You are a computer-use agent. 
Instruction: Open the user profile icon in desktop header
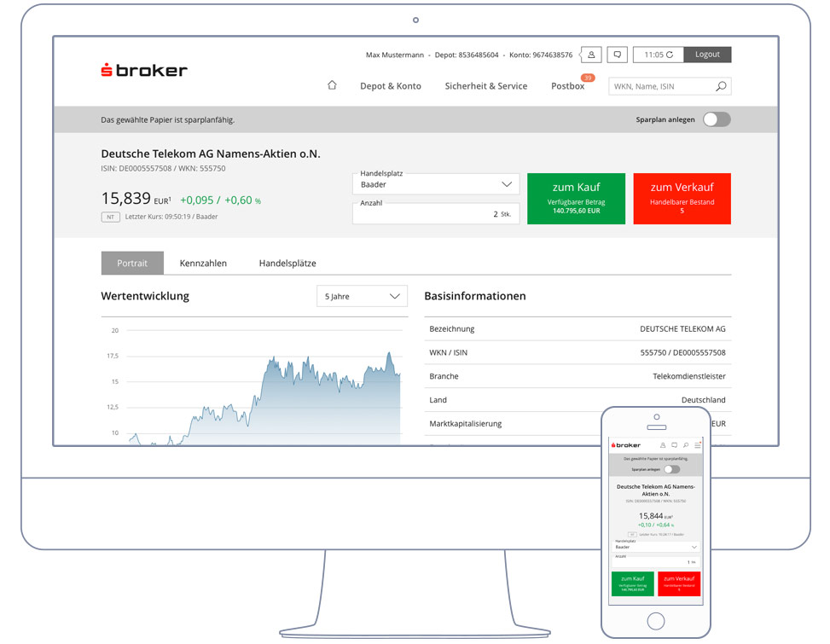point(591,55)
